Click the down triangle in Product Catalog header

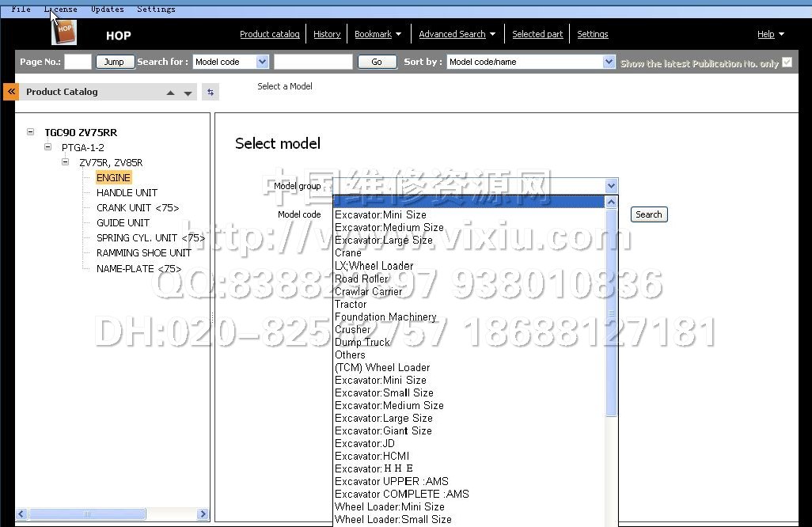pos(188,93)
